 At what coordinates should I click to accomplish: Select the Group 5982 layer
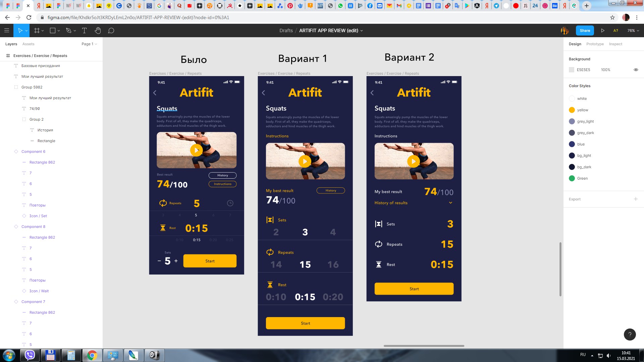(x=32, y=87)
